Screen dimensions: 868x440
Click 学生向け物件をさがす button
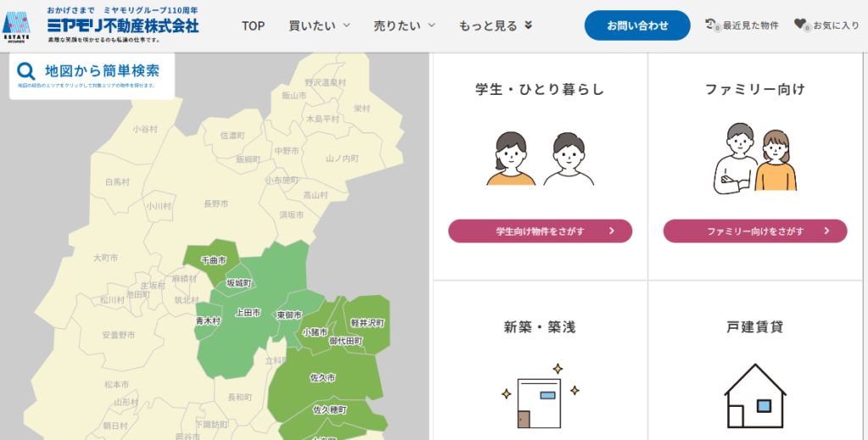(540, 231)
